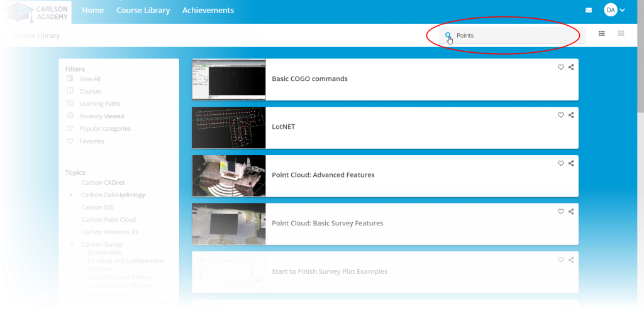Click the DA user avatar
Screen dimensions: 644x309
pos(611,10)
